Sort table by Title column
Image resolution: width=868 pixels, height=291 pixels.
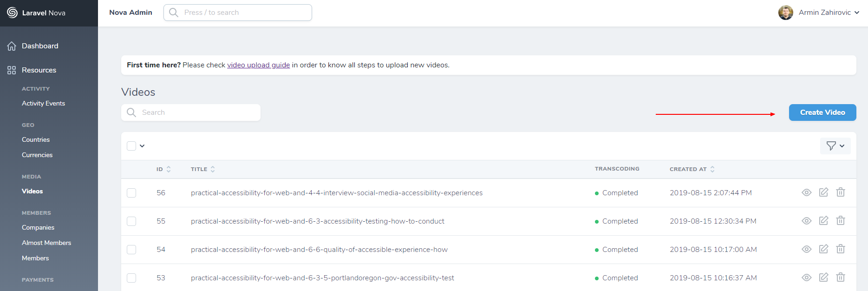[x=203, y=169]
